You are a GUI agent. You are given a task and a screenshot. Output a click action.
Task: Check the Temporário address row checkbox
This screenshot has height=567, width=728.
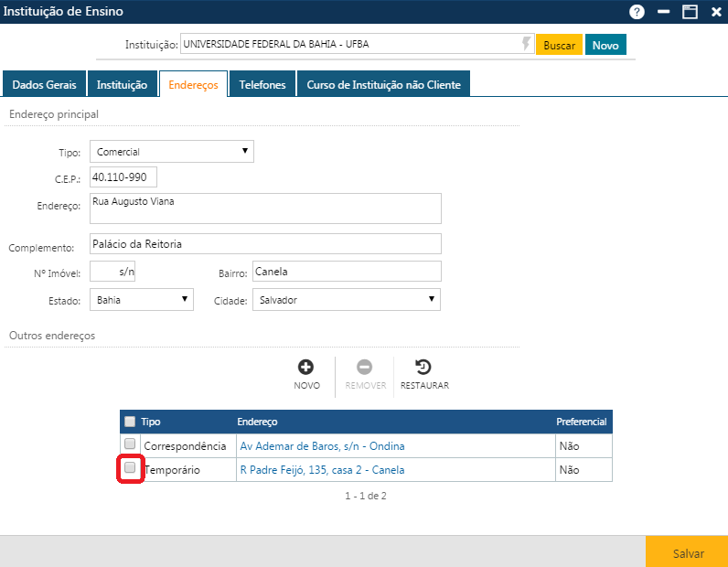[x=130, y=468]
